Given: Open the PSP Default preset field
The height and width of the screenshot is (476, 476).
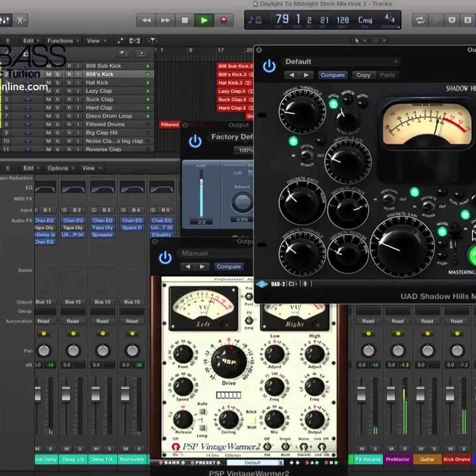Looking at the screenshot, I should [254, 463].
